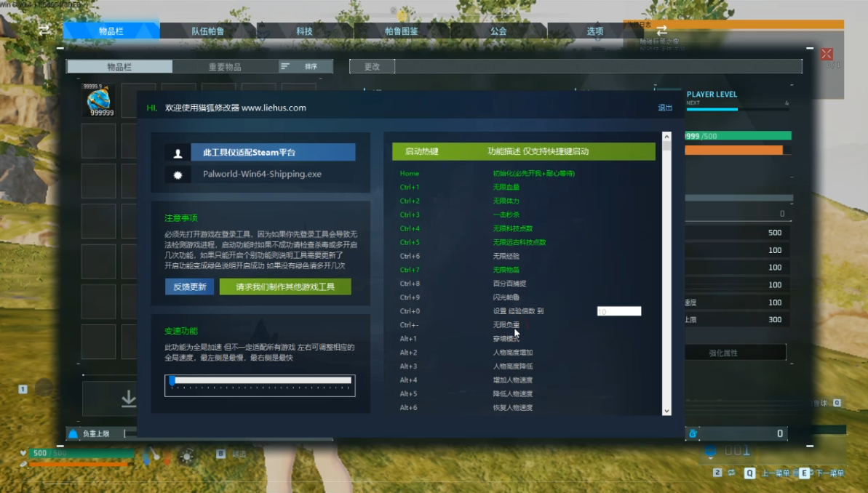Click the 无限经验 function text

(506, 256)
